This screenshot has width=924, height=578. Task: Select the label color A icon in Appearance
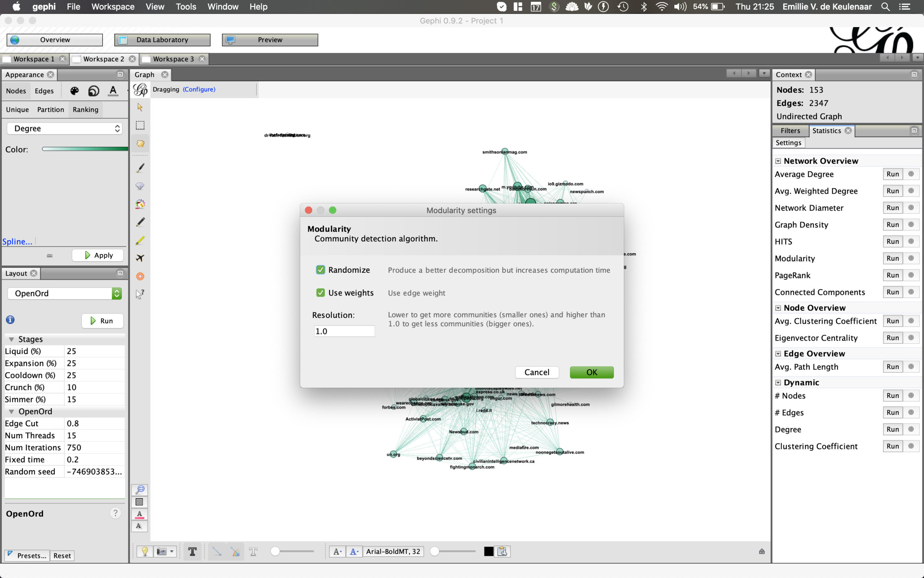[x=113, y=91]
